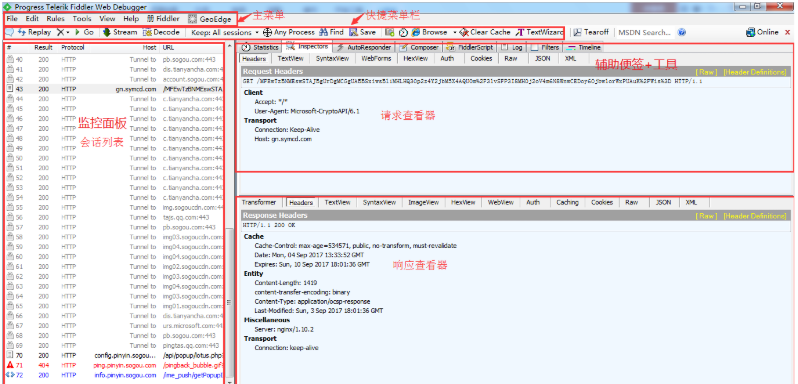Screen dimensions: 798x384
Task: Switch to the FiddlerScript tab
Action: click(x=470, y=47)
